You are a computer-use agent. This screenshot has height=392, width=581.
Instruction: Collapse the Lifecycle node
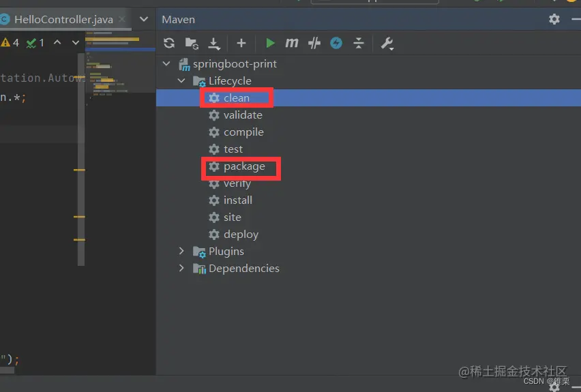[181, 80]
